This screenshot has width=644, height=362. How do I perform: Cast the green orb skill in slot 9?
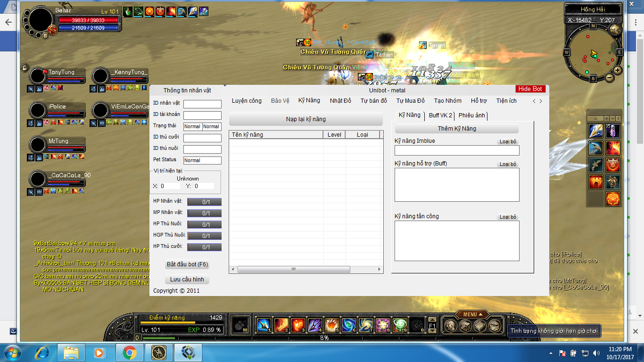coord(400,325)
